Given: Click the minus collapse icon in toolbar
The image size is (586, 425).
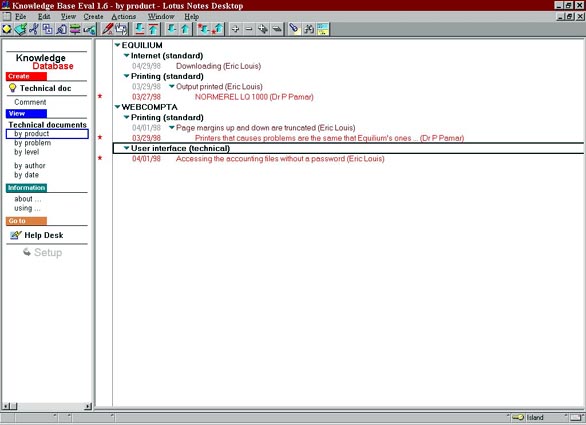Looking at the screenshot, I should point(249,29).
